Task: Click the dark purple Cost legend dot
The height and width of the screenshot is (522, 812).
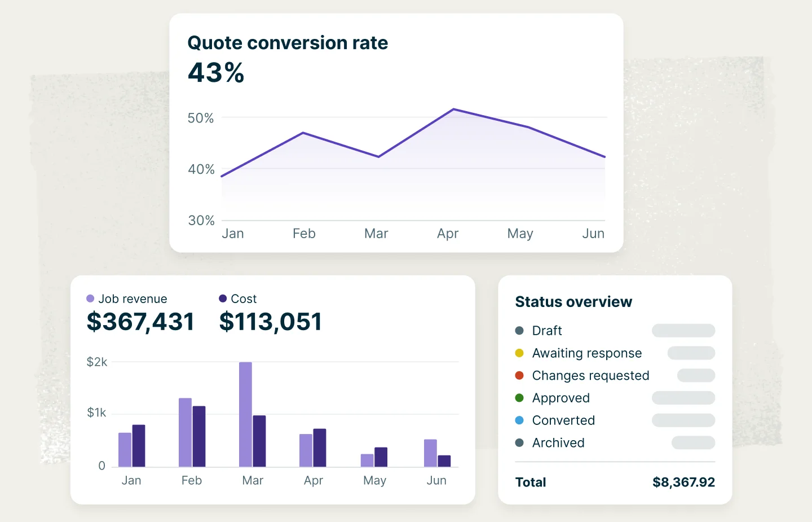Action: tap(223, 299)
